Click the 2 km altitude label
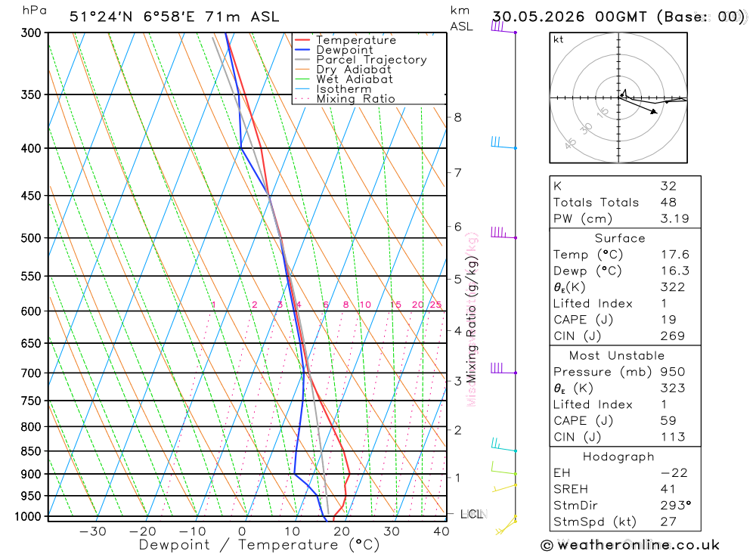 (x=457, y=430)
